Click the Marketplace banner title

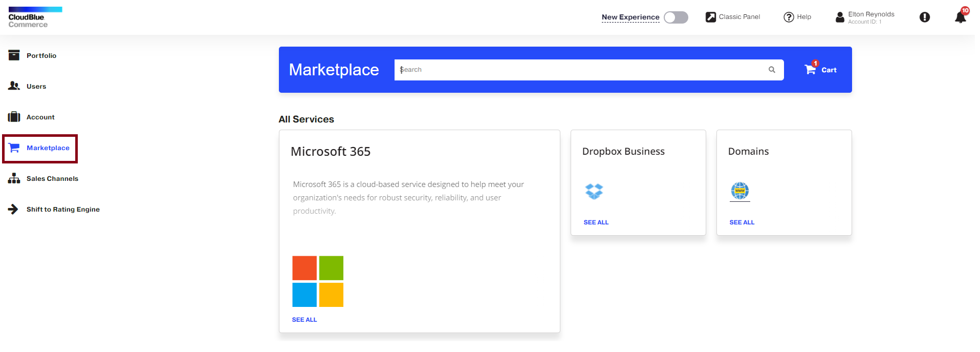tap(334, 70)
